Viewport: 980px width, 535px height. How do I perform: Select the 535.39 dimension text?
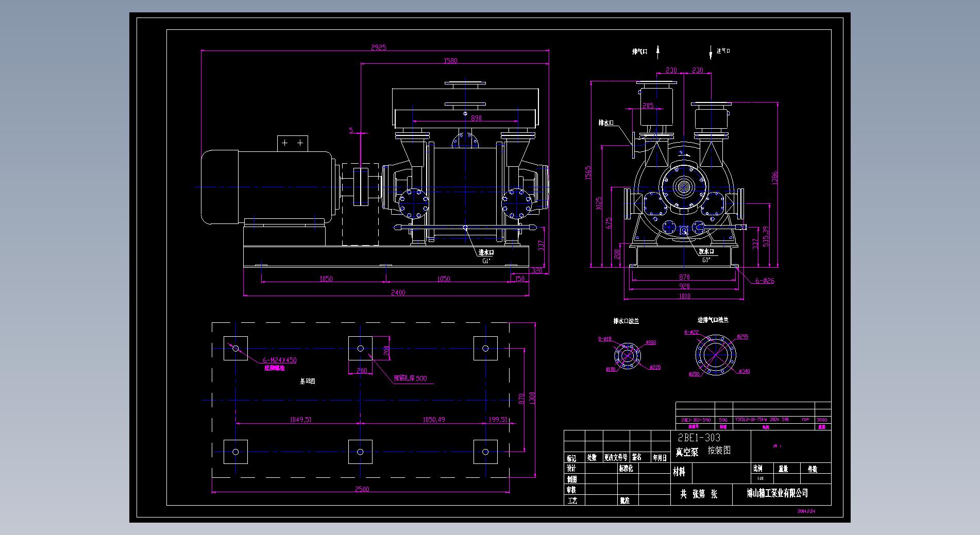coord(766,236)
